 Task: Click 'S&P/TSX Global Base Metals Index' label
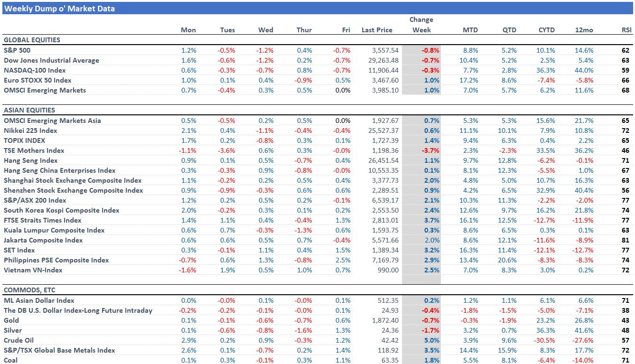[59, 350]
